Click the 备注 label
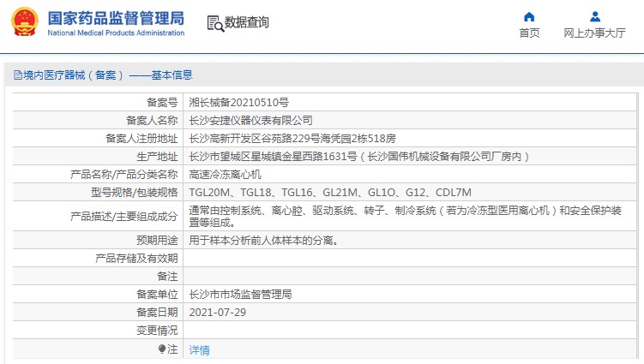This screenshot has width=644, height=364. coord(167,276)
